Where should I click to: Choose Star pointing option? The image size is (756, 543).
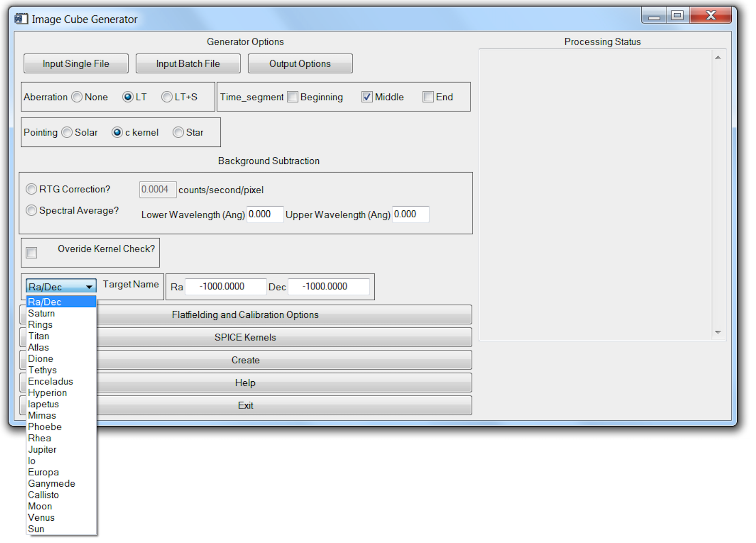click(178, 133)
